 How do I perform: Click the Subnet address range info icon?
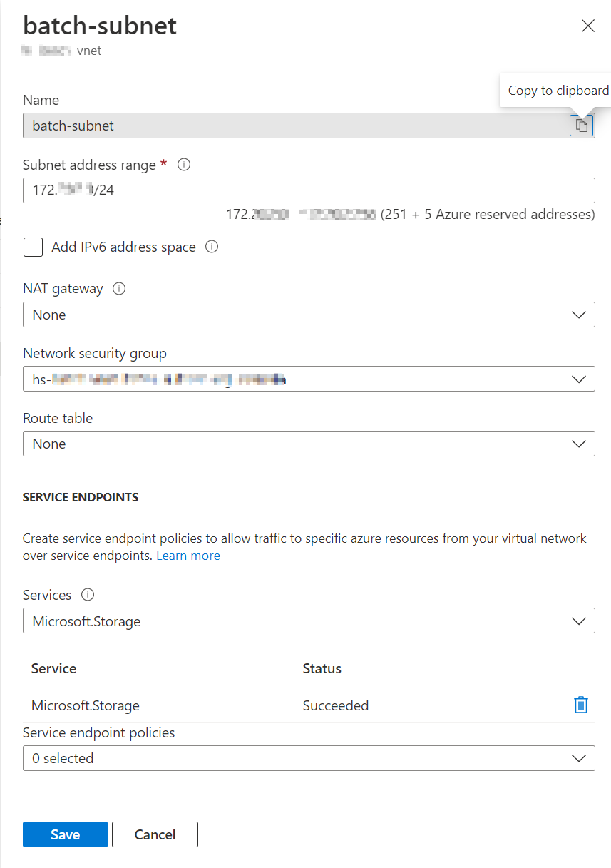[184, 165]
